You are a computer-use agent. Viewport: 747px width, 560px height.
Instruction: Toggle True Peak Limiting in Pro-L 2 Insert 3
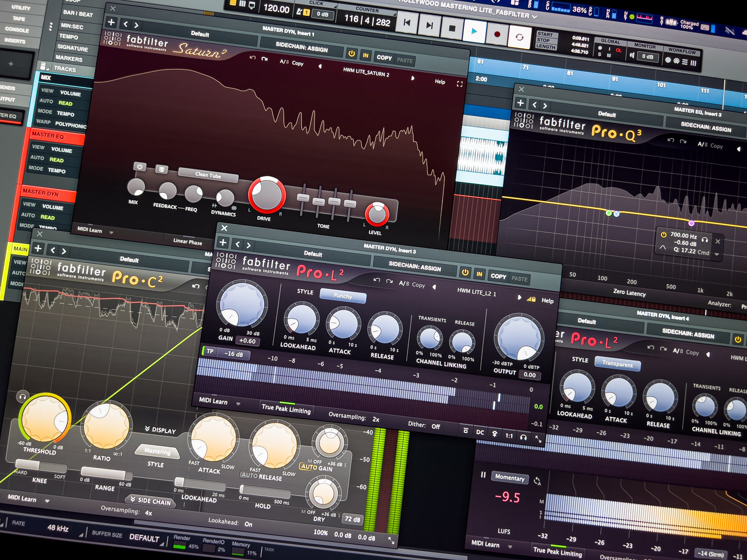[286, 409]
